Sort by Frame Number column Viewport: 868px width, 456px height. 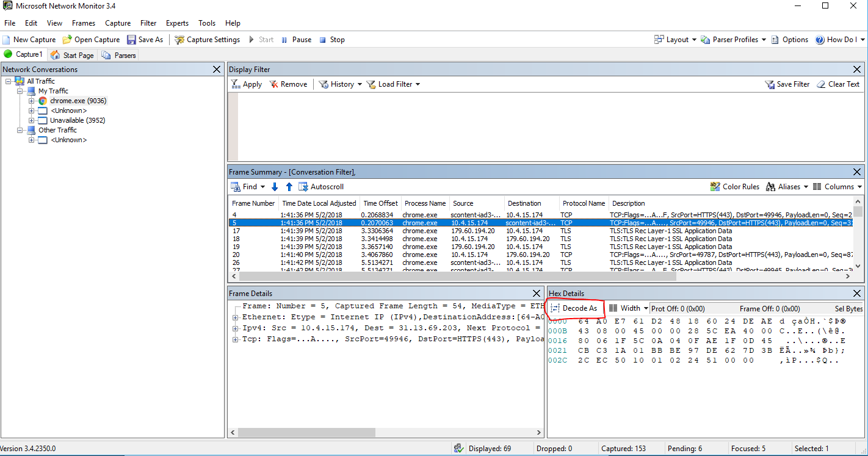click(253, 203)
